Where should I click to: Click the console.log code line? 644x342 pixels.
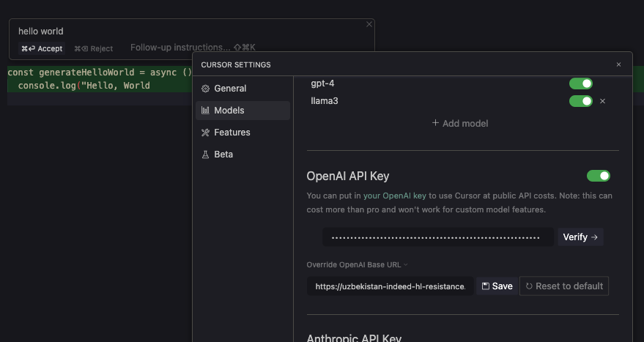click(x=84, y=86)
